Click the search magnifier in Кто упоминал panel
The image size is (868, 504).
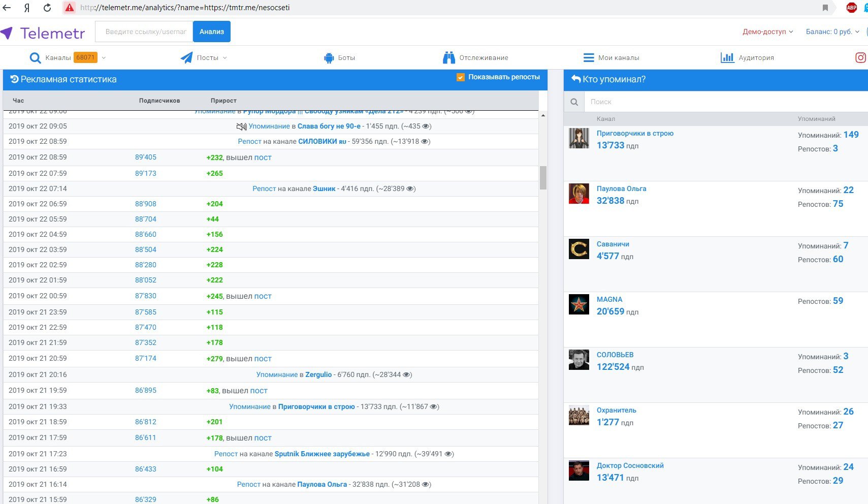[x=574, y=102]
